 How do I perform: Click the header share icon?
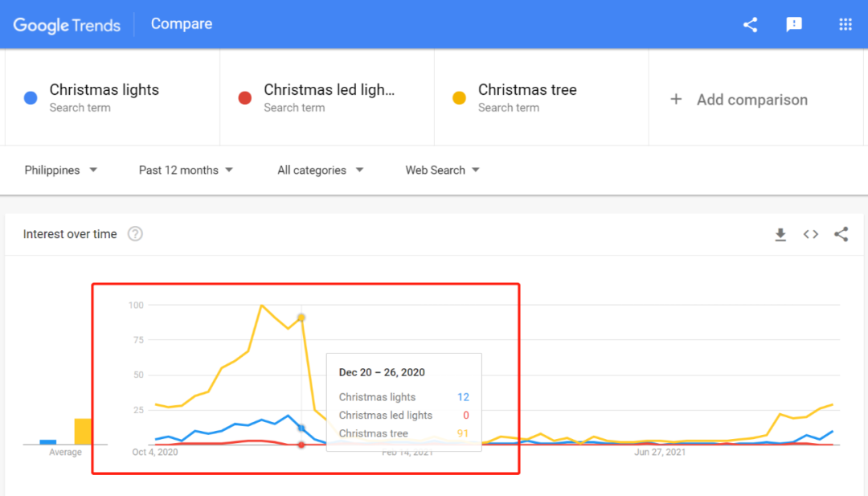pyautogui.click(x=750, y=24)
